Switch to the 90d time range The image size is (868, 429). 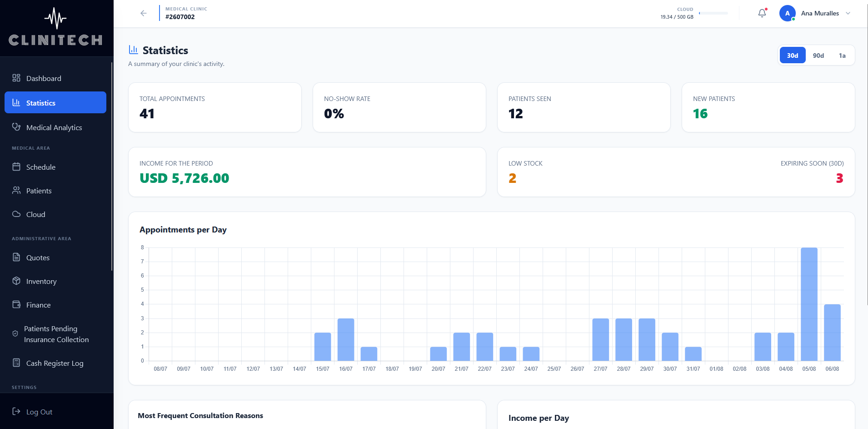[818, 56]
